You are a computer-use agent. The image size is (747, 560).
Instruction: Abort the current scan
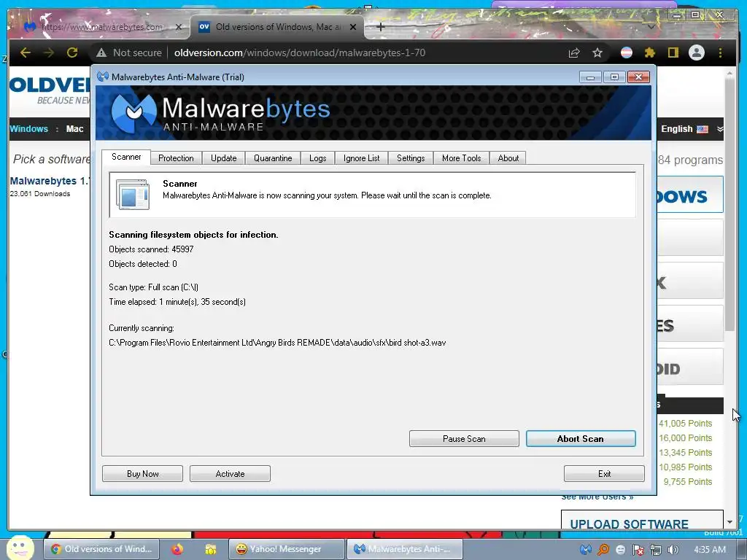click(x=580, y=438)
